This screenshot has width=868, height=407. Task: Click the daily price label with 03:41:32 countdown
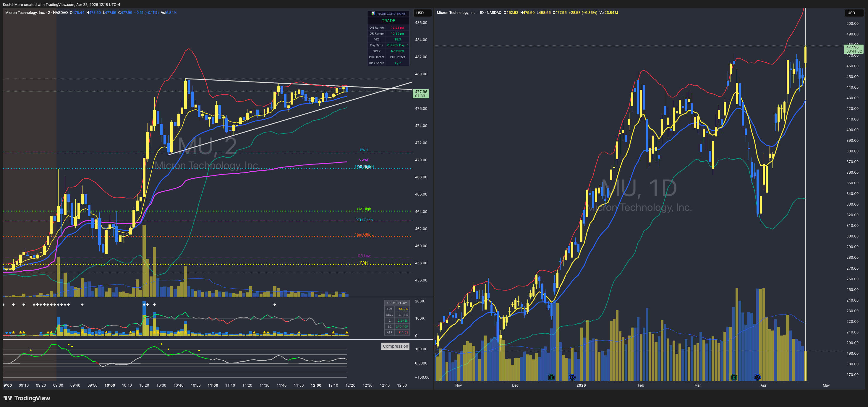coord(854,49)
